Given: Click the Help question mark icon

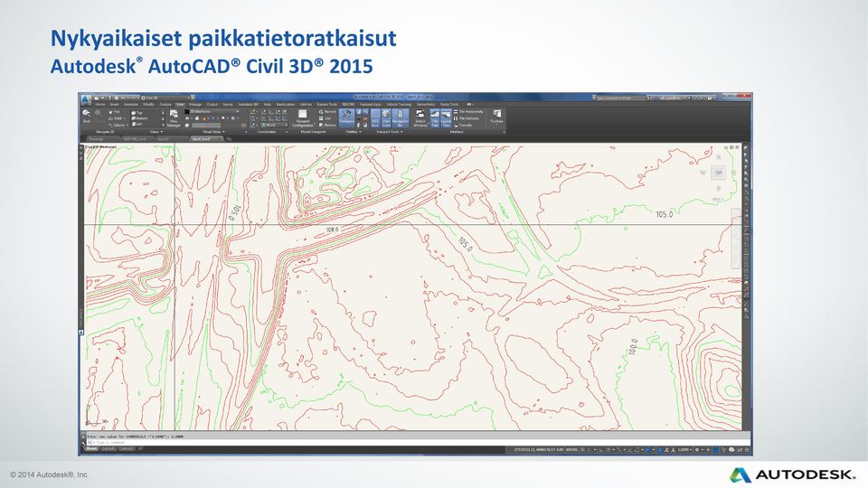Looking at the screenshot, I should [710, 98].
